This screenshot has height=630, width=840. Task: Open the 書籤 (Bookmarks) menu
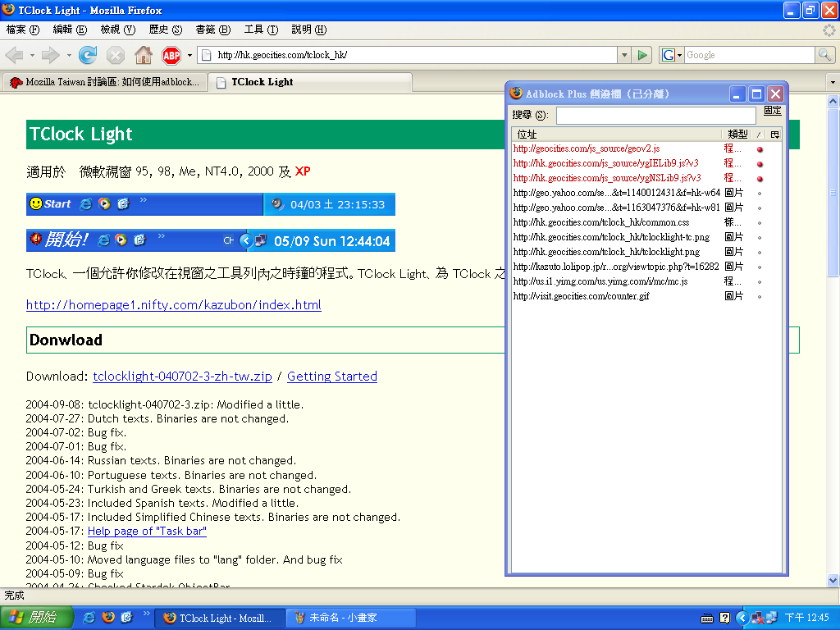click(212, 30)
